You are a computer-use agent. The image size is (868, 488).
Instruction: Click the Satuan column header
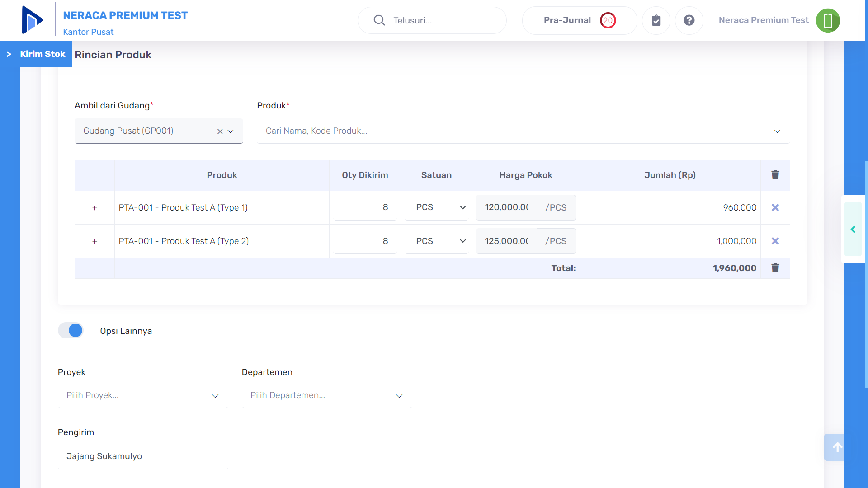coord(436,175)
